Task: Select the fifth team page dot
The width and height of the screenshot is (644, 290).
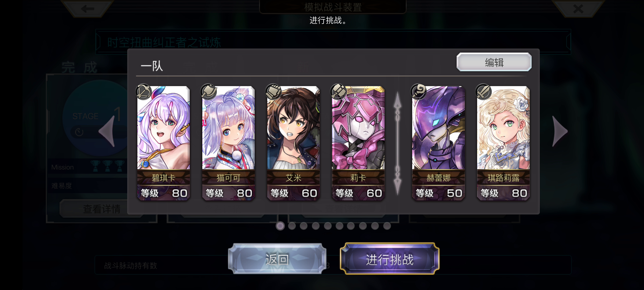Action: [328, 226]
